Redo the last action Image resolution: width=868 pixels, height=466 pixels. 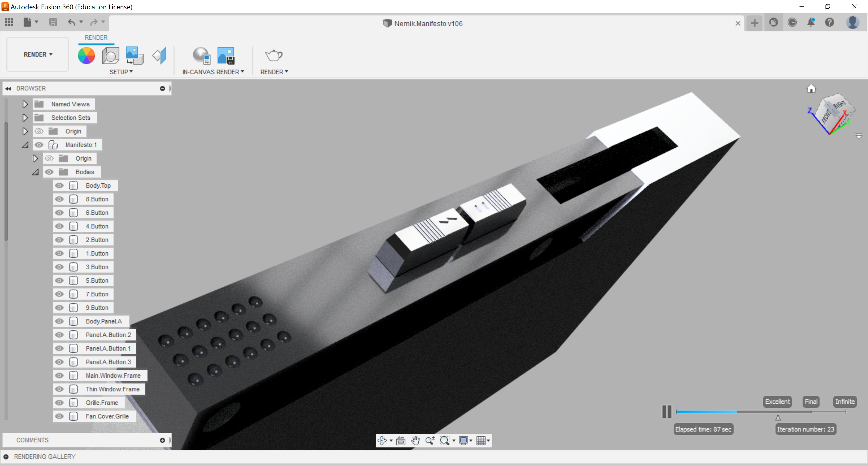[94, 22]
